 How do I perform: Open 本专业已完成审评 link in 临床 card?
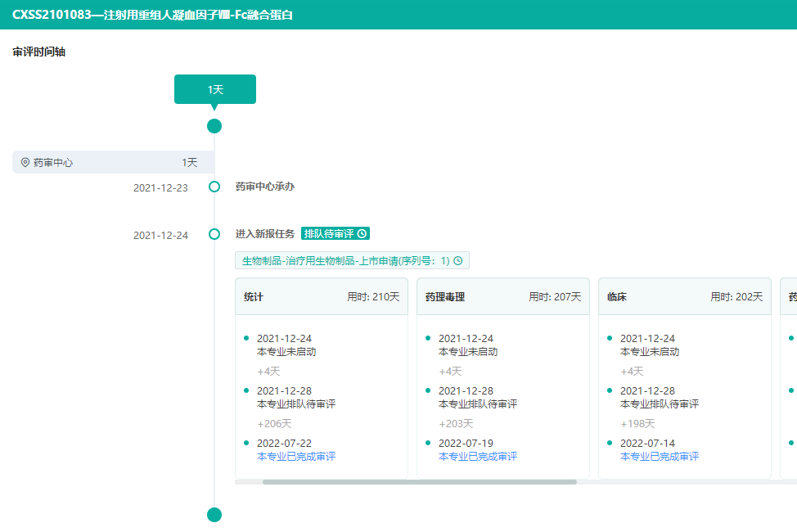coord(660,457)
